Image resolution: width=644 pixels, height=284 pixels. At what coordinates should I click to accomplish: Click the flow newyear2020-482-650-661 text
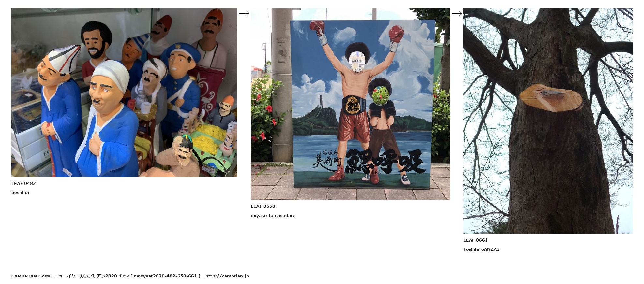[160, 276]
